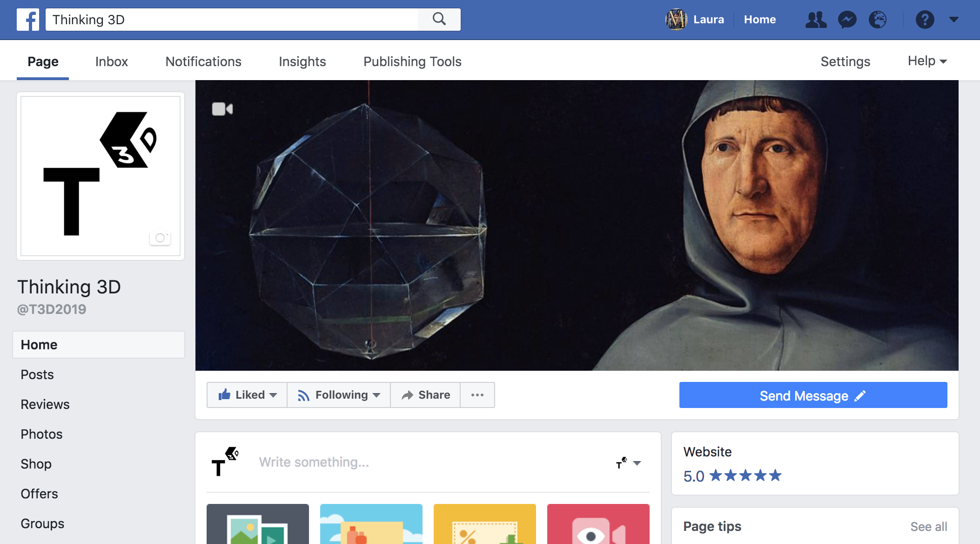Open Reviews in the left sidebar
The height and width of the screenshot is (544, 980).
45,404
